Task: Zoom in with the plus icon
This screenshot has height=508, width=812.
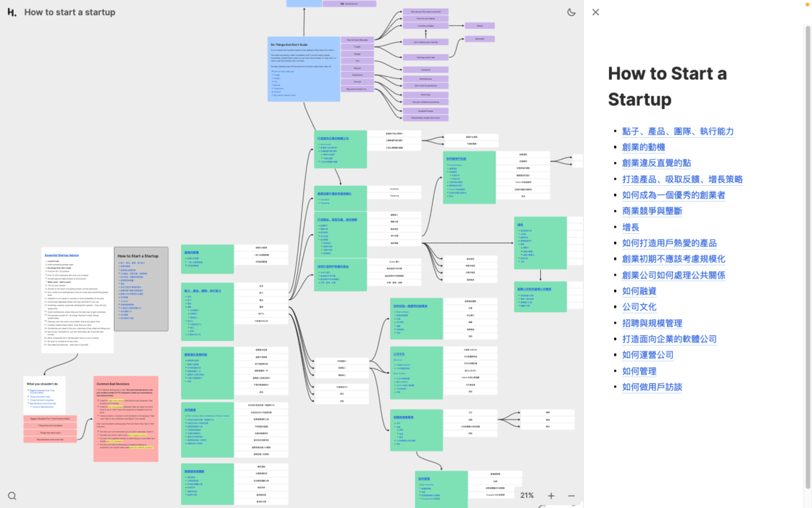Action: pos(551,496)
